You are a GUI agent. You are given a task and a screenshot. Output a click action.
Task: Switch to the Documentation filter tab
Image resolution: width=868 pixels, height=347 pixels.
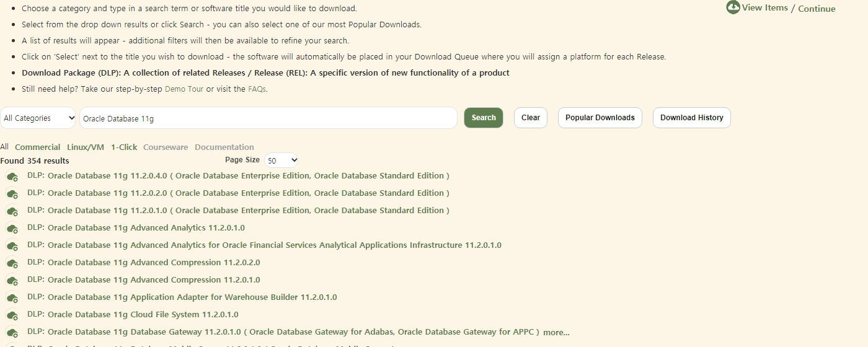(x=224, y=147)
